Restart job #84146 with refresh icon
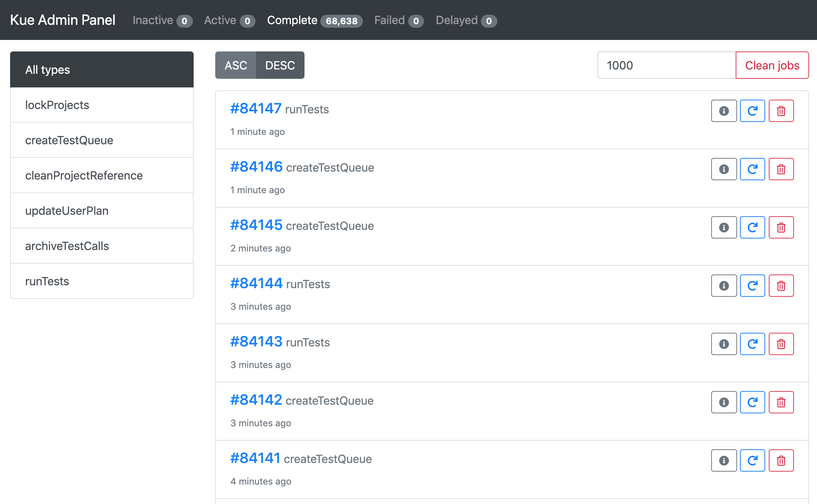 point(752,169)
